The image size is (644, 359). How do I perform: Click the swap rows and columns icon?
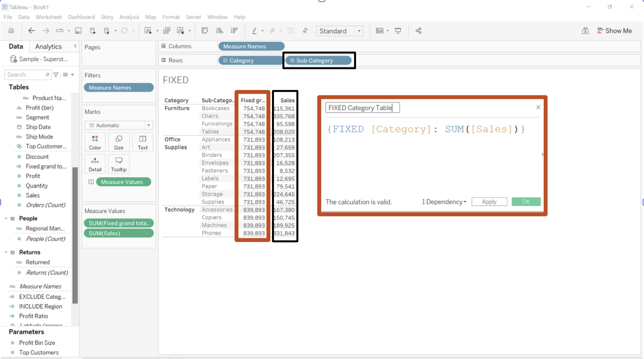pyautogui.click(x=205, y=31)
